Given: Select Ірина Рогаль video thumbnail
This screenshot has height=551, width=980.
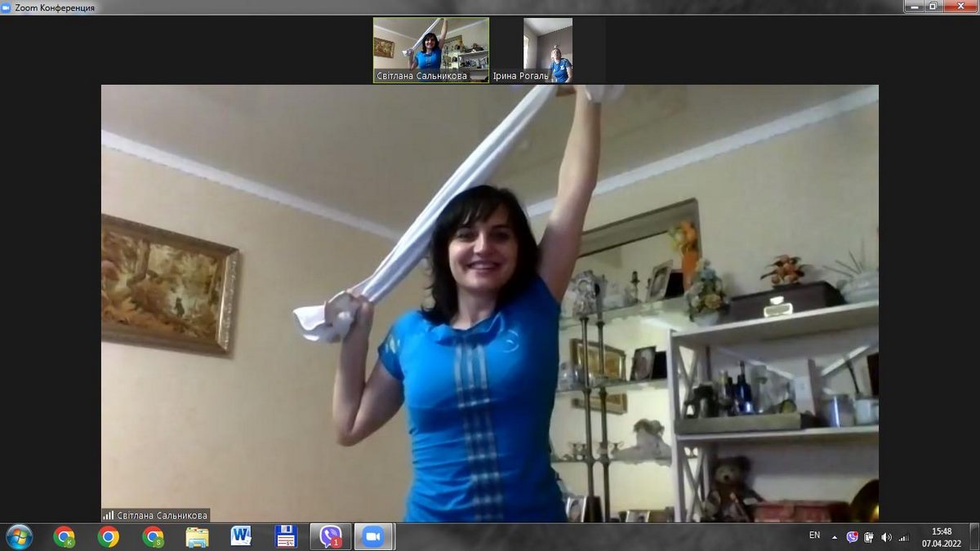Looking at the screenshot, I should click(548, 50).
